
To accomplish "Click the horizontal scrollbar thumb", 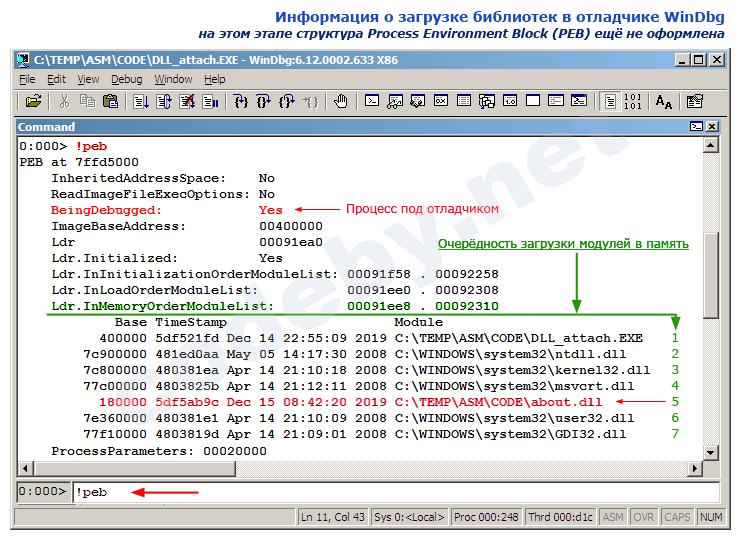I will 134,469.
